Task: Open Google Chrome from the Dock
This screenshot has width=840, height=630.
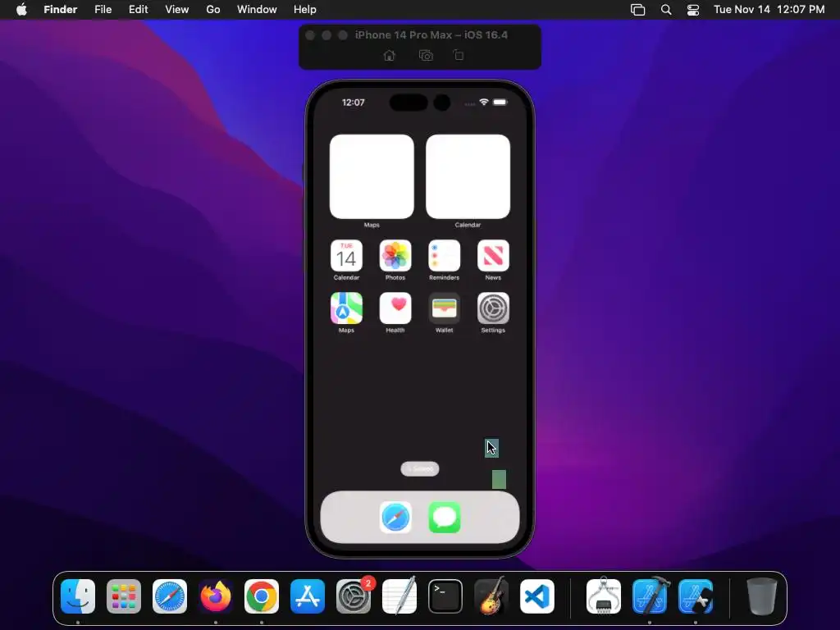Action: point(262,596)
